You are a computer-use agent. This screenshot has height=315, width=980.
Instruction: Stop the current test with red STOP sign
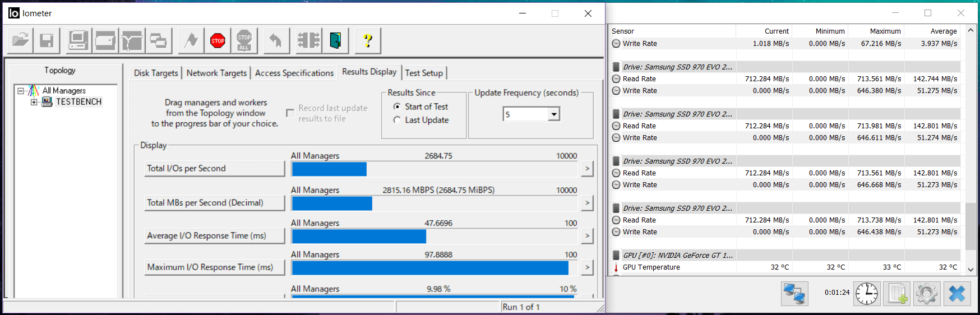[x=218, y=40]
